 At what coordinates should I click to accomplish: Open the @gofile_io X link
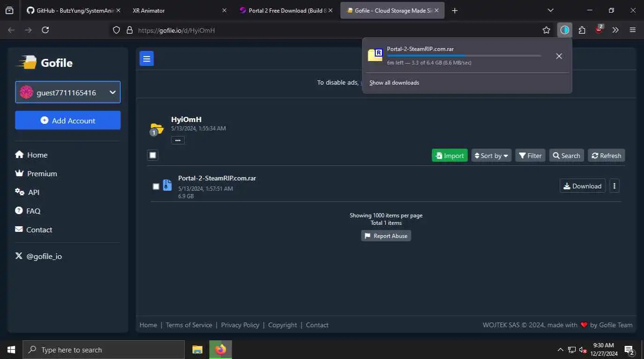[x=38, y=256]
